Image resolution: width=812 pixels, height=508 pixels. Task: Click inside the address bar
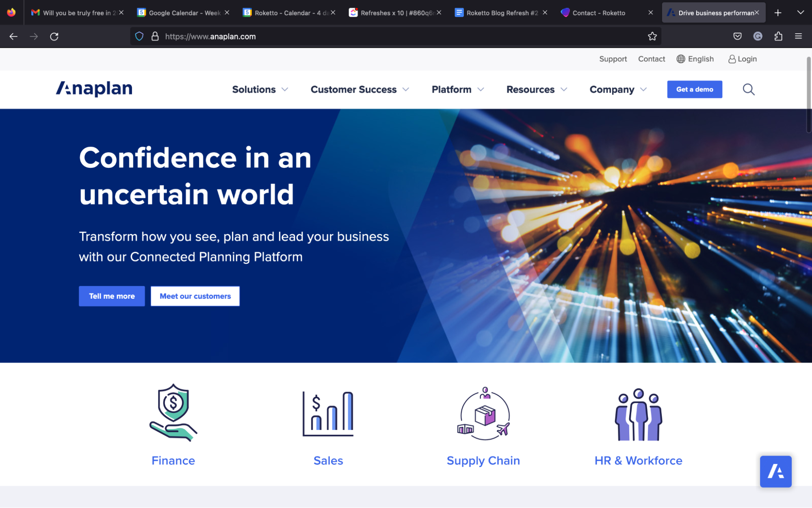325,36
